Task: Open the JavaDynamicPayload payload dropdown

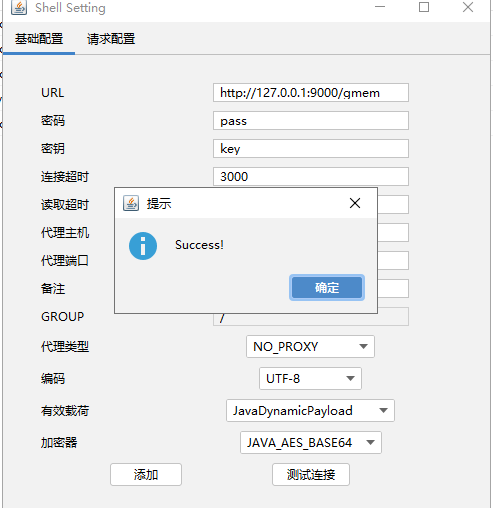Action: (310, 411)
